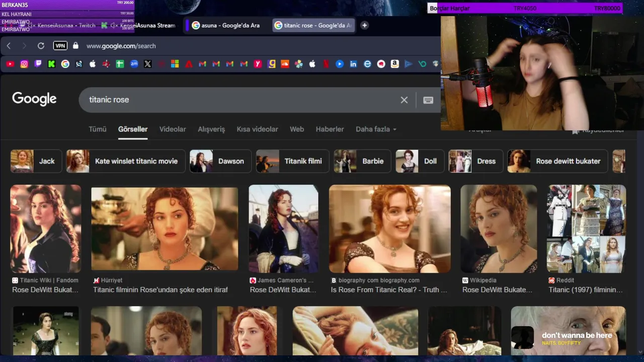This screenshot has height=362, width=644.
Task: Click the Kate winslet titanic movie chip
Action: click(126, 161)
